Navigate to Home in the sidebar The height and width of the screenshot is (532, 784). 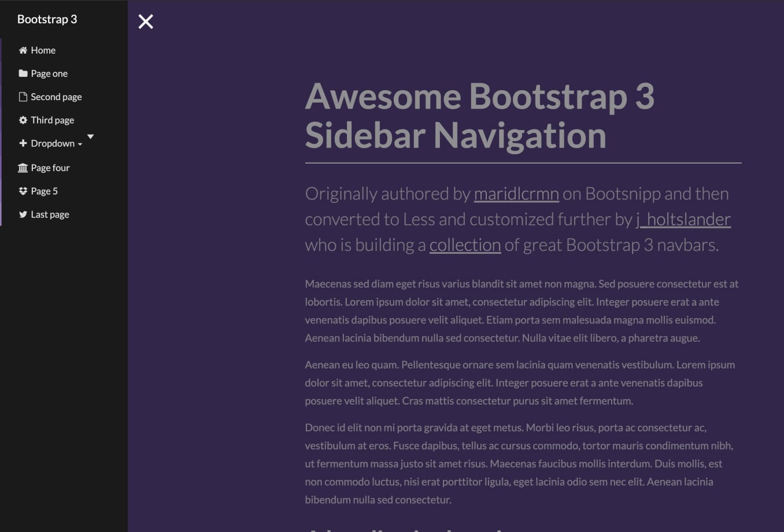point(43,50)
